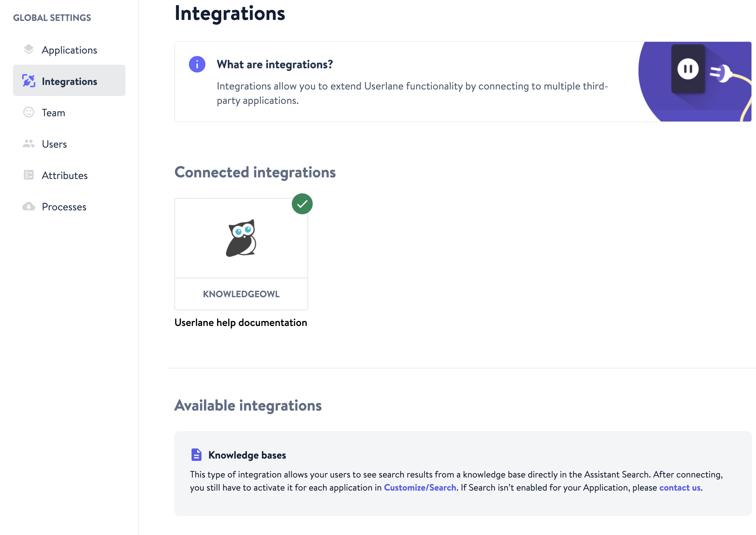
Task: Go to Users settings
Action: point(54,144)
